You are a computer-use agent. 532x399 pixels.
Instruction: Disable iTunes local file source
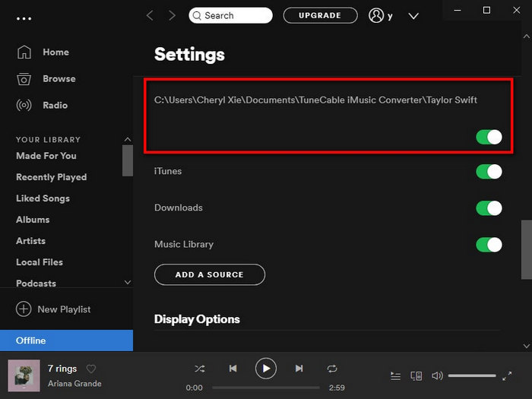pyautogui.click(x=489, y=172)
